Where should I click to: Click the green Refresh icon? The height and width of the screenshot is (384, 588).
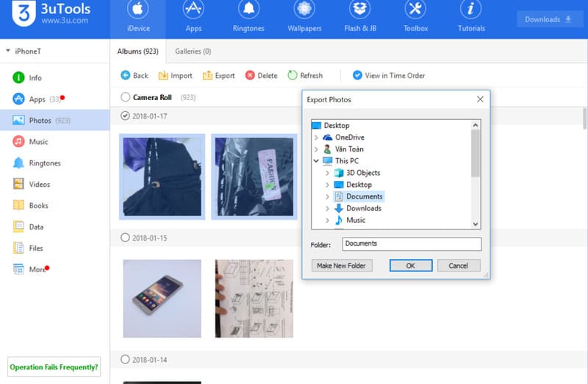pos(293,75)
